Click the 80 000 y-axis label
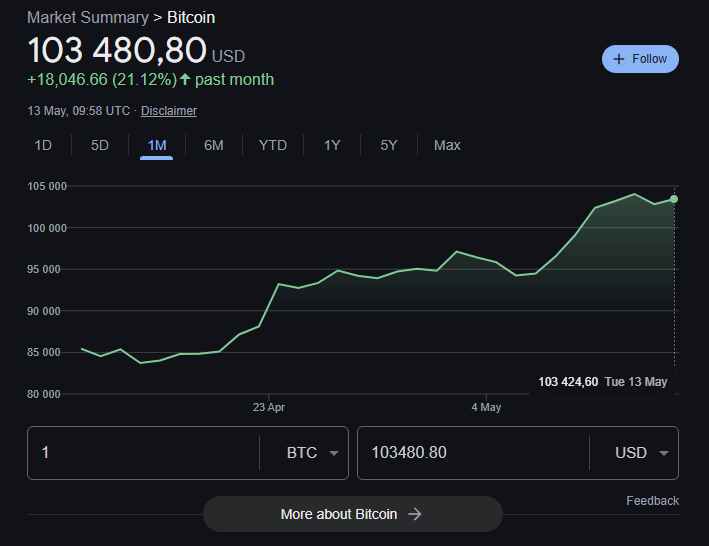 pos(44,394)
